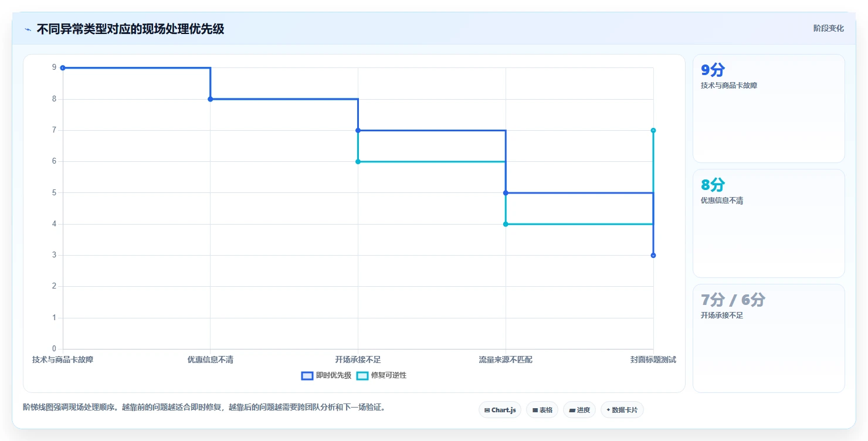
Task: Click the 数据卡片 chip
Action: (x=622, y=410)
